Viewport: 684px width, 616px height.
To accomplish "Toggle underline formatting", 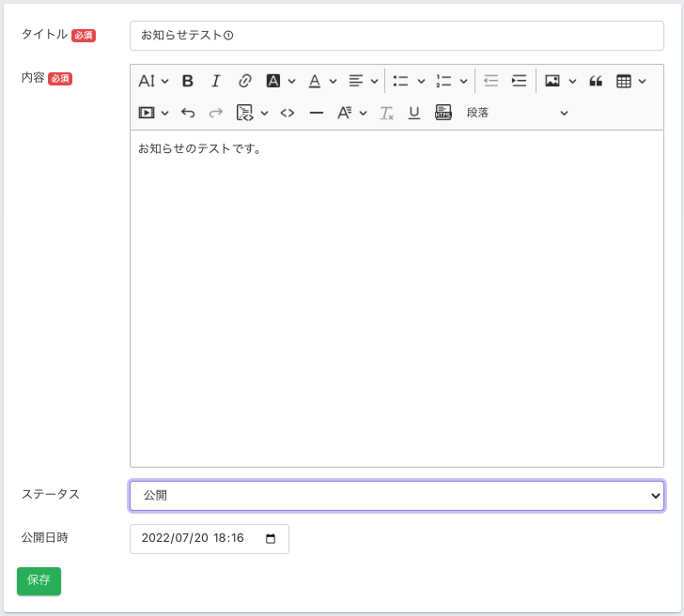I will (414, 113).
